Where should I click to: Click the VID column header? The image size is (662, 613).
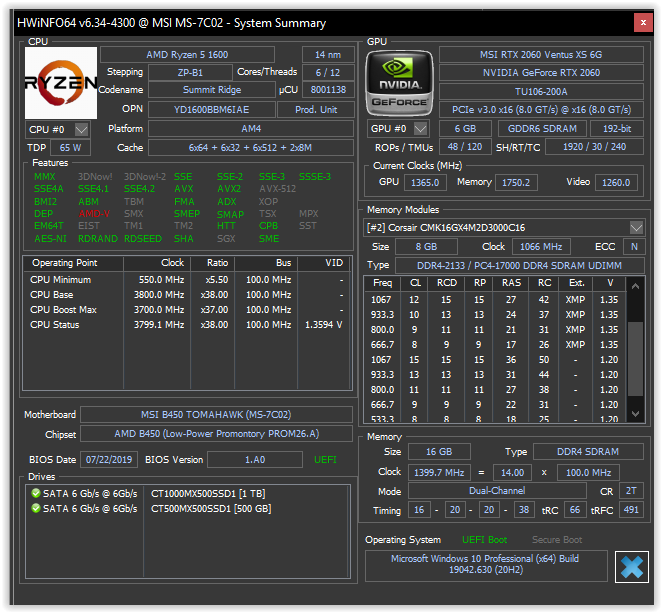[x=324, y=263]
